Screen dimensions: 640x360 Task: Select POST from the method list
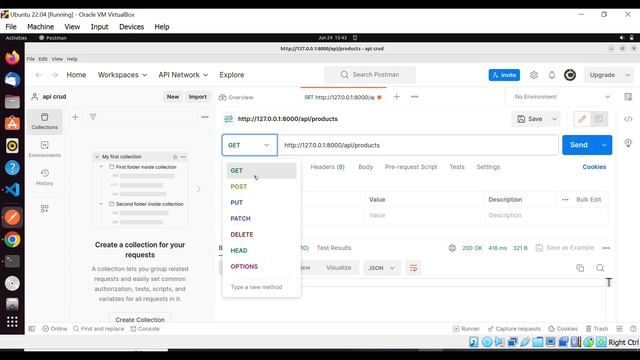pyautogui.click(x=261, y=187)
